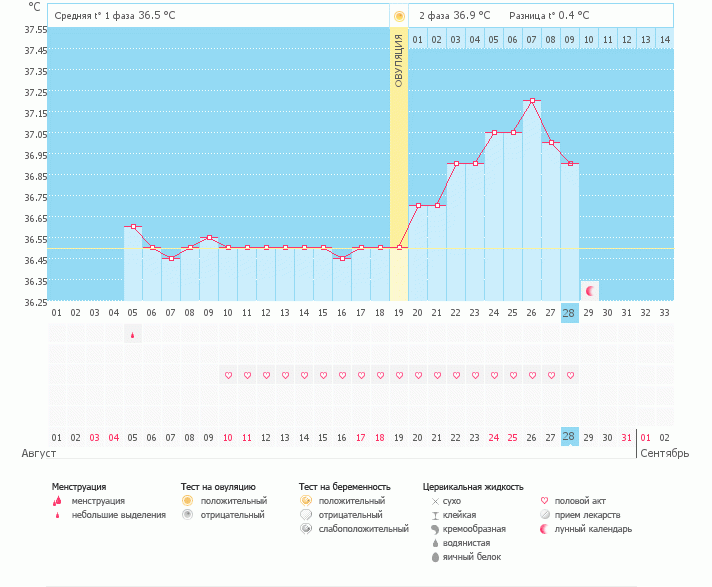Click the temperature point on cycle day 05
This screenshot has height=587, width=712.
[x=133, y=227]
